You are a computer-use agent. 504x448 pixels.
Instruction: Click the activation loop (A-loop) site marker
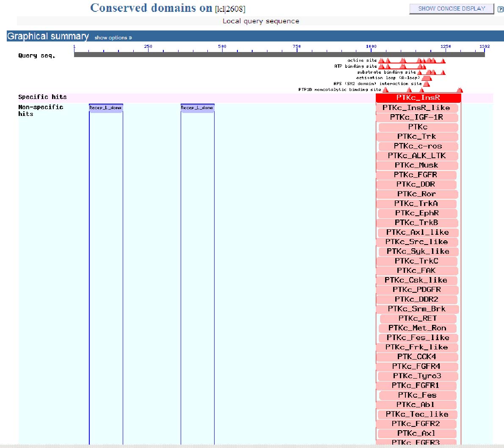click(427, 78)
